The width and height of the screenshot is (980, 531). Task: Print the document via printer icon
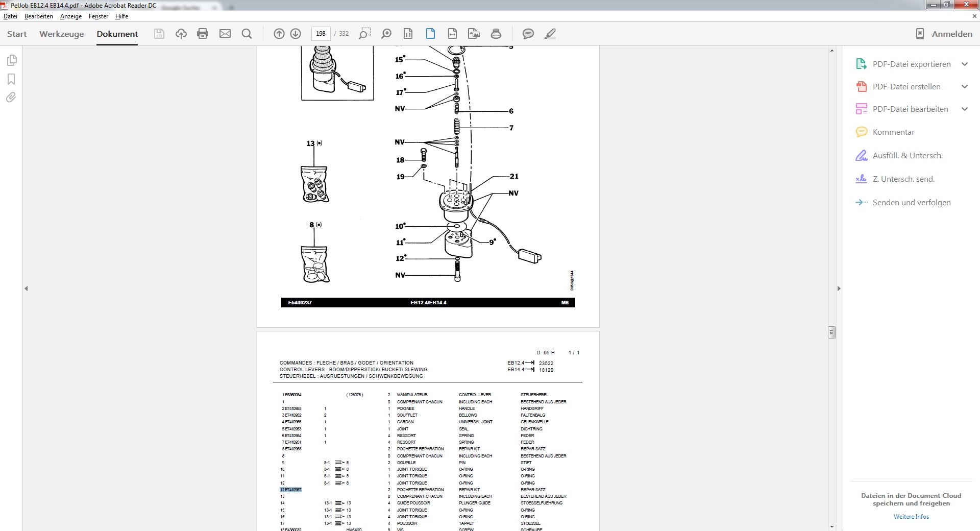(x=203, y=34)
